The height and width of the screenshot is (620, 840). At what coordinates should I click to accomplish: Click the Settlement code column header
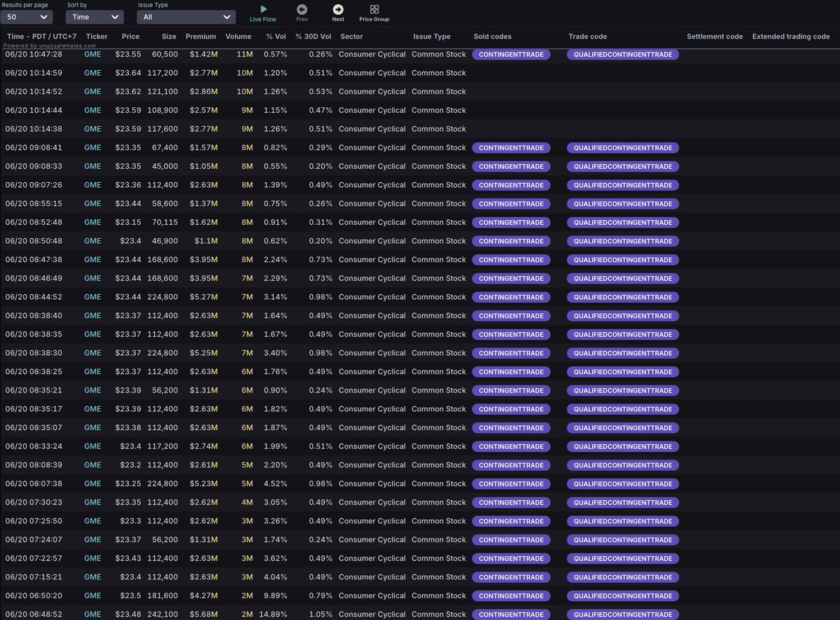715,36
